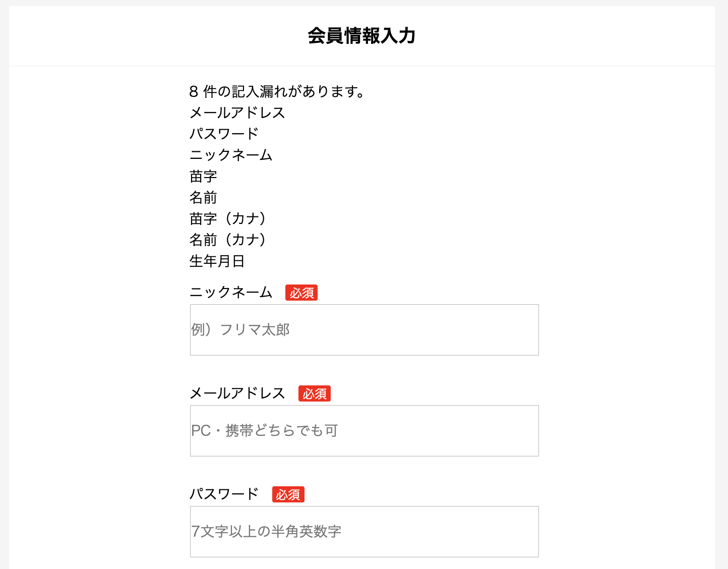Viewport: 728px width, 569px height.
Task: Click 苗字 in the error list
Action: point(203,177)
